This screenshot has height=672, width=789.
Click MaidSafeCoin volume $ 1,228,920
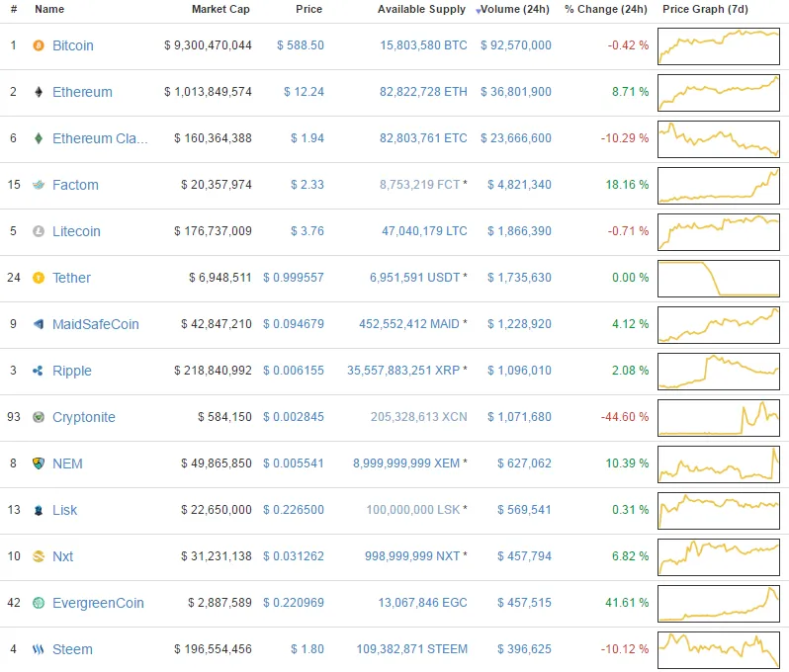519,324
